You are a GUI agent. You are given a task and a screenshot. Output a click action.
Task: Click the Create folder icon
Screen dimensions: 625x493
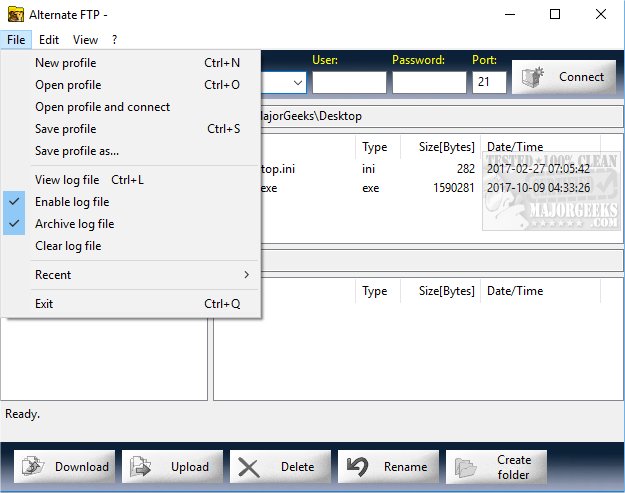pyautogui.click(x=466, y=467)
